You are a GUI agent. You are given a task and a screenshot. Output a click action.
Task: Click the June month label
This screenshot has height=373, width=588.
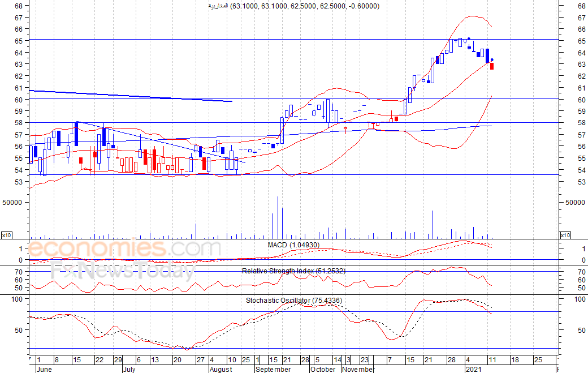click(x=44, y=369)
